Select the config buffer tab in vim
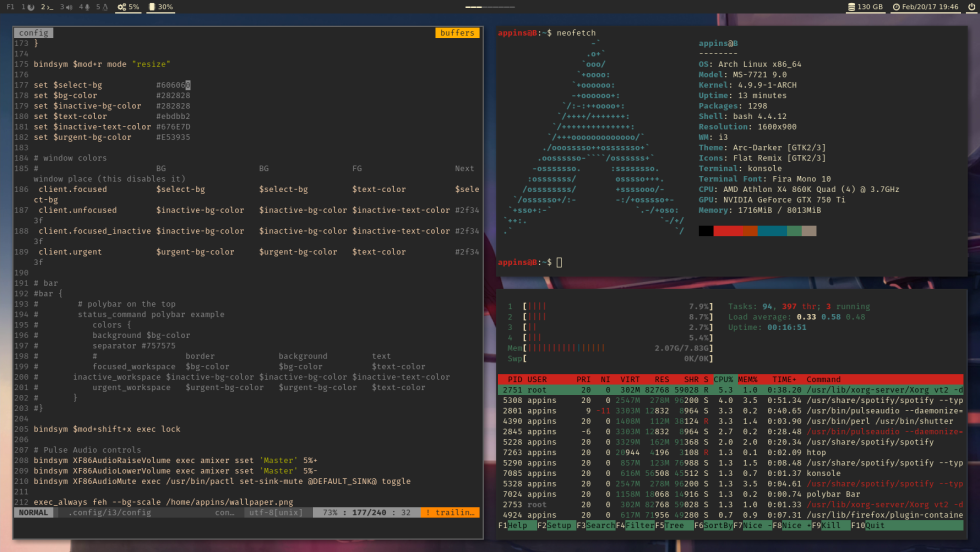The image size is (980, 552). pyautogui.click(x=33, y=33)
